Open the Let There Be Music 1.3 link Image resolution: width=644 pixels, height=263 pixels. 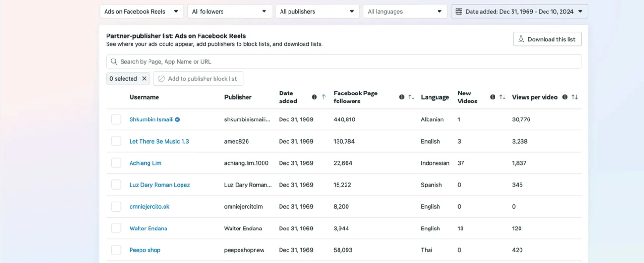(x=159, y=141)
